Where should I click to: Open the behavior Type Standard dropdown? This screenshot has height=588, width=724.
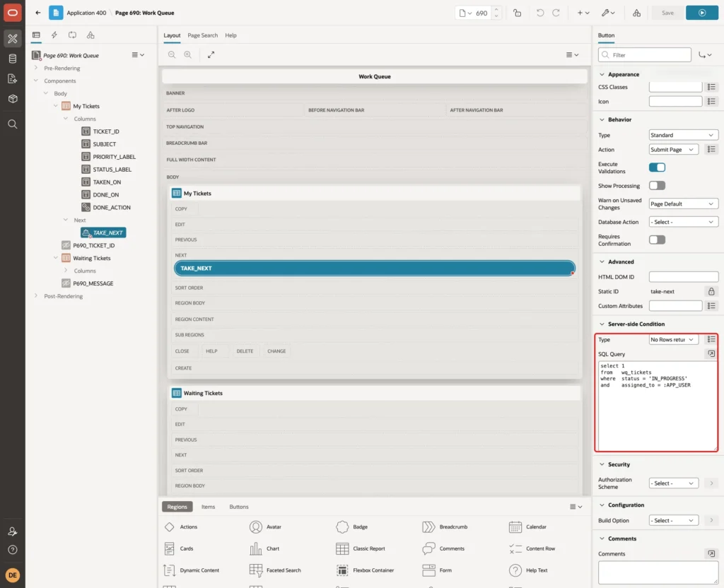684,135
